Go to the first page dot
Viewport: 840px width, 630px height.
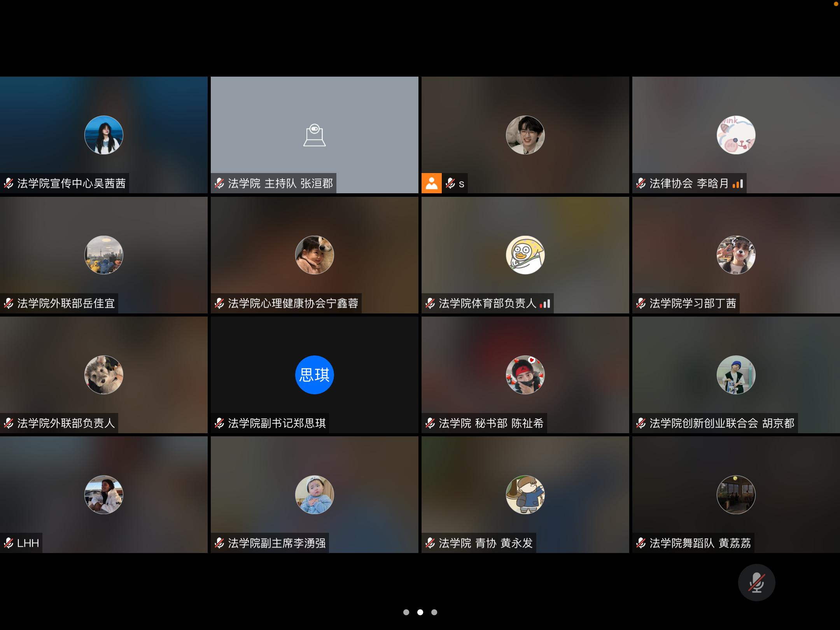click(x=406, y=612)
